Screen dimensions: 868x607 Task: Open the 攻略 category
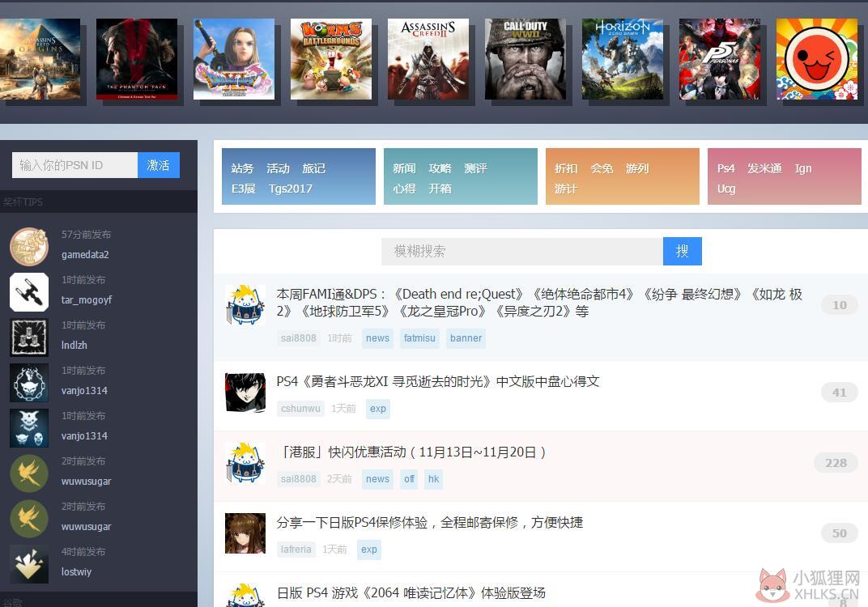tap(440, 168)
